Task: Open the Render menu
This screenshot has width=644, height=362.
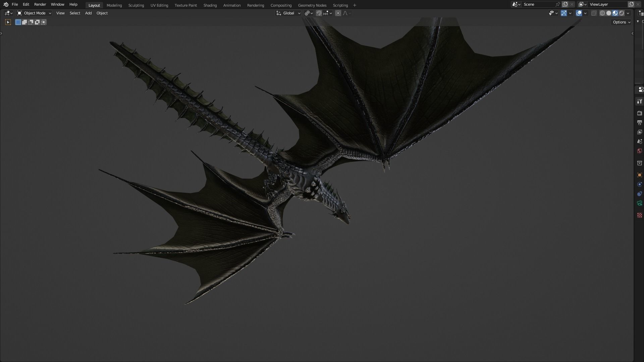Action: tap(40, 4)
